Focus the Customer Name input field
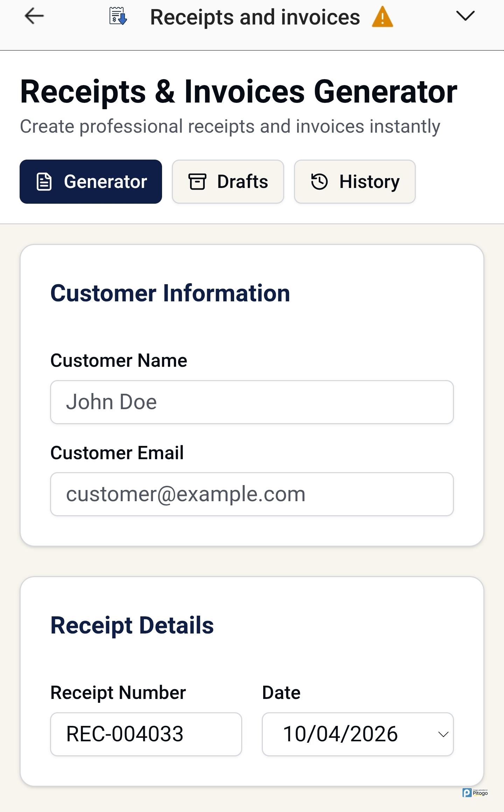This screenshot has width=504, height=812. (x=252, y=402)
